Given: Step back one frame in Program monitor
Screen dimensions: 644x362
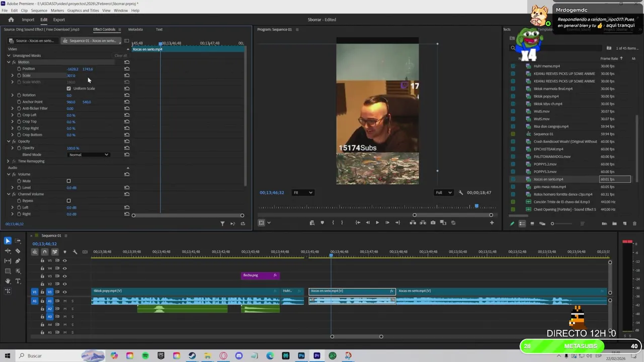Looking at the screenshot, I should coord(367,223).
